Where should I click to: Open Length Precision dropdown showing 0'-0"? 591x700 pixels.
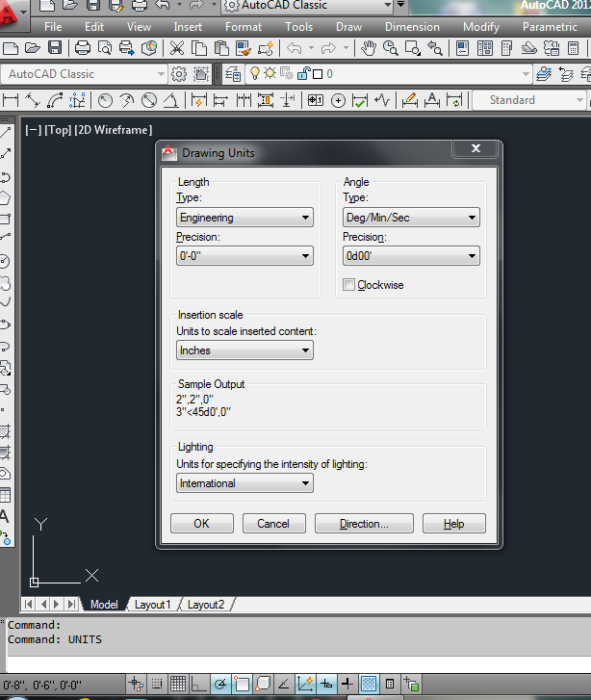[244, 256]
